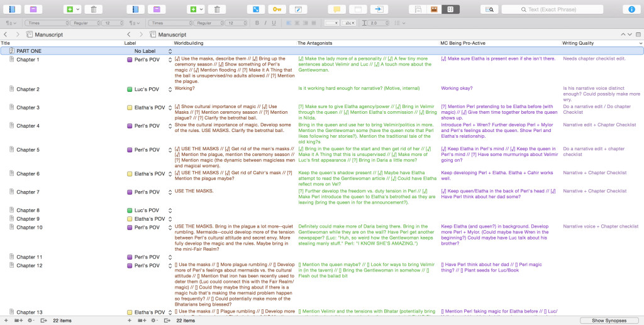Select the Chapter 8 row
This screenshot has height=325, width=644.
[x=322, y=210]
